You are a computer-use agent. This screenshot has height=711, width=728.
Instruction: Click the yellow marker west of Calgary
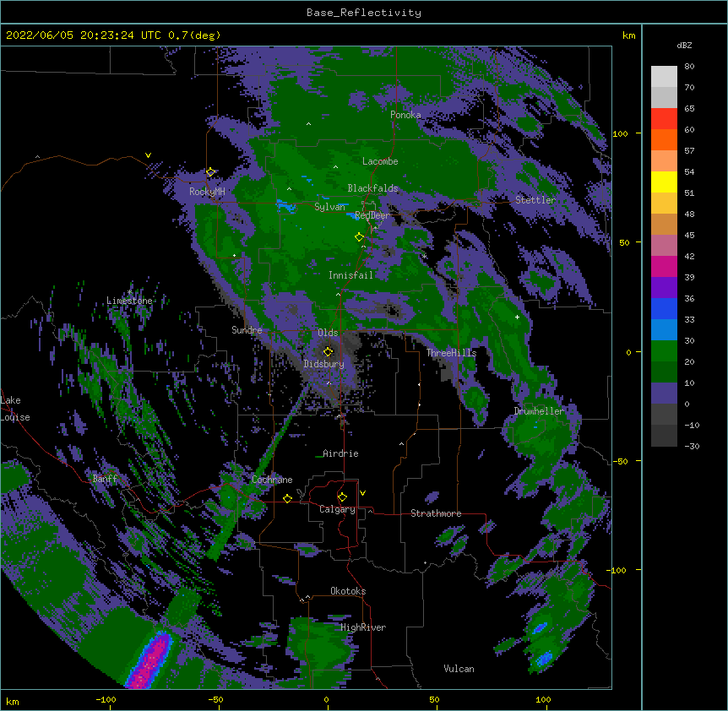point(287,498)
